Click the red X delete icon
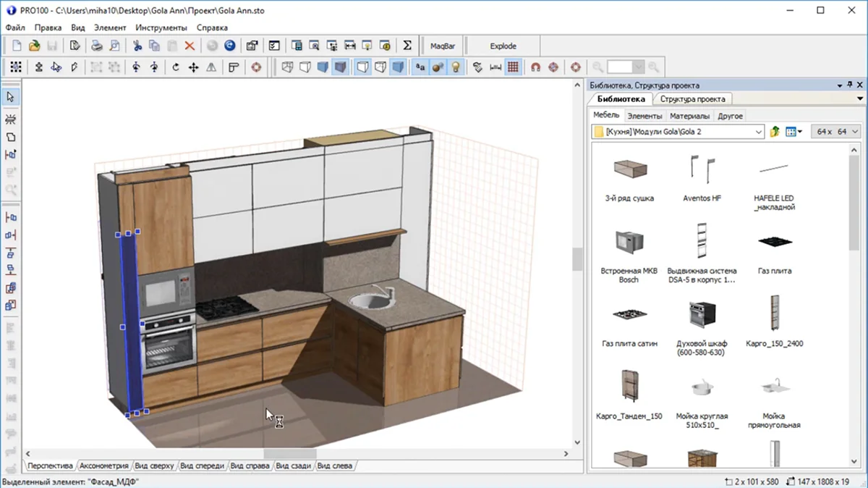The image size is (868, 488). point(190,46)
